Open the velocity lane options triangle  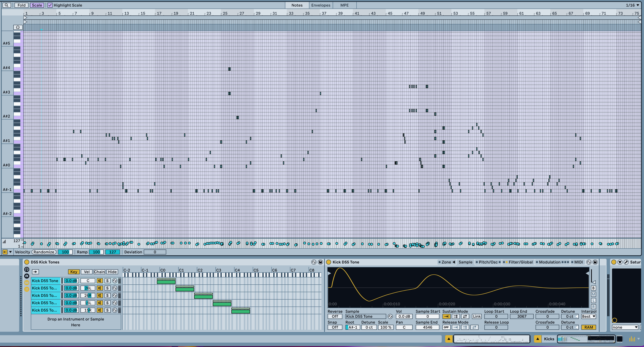(10, 252)
